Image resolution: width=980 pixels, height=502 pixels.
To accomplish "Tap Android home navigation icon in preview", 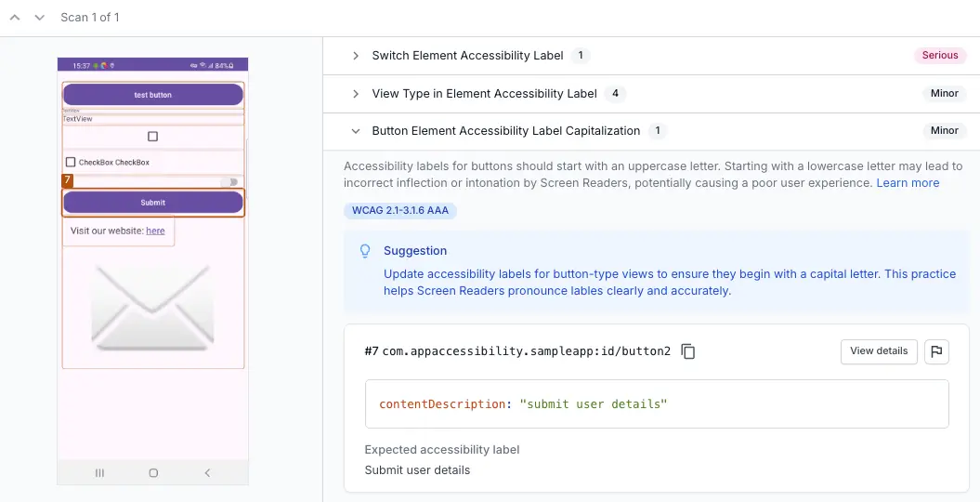I will (153, 473).
